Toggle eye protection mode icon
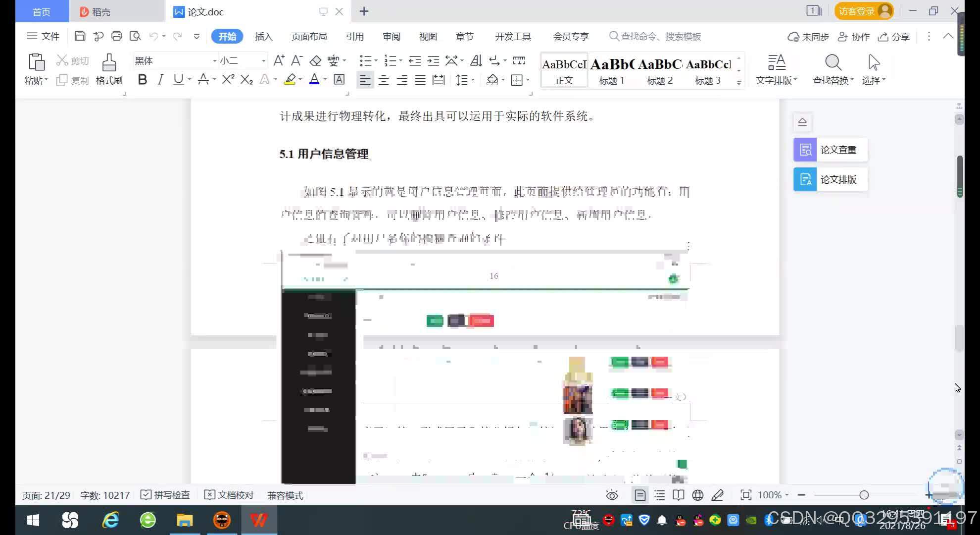Image resolution: width=980 pixels, height=535 pixels. click(x=612, y=495)
